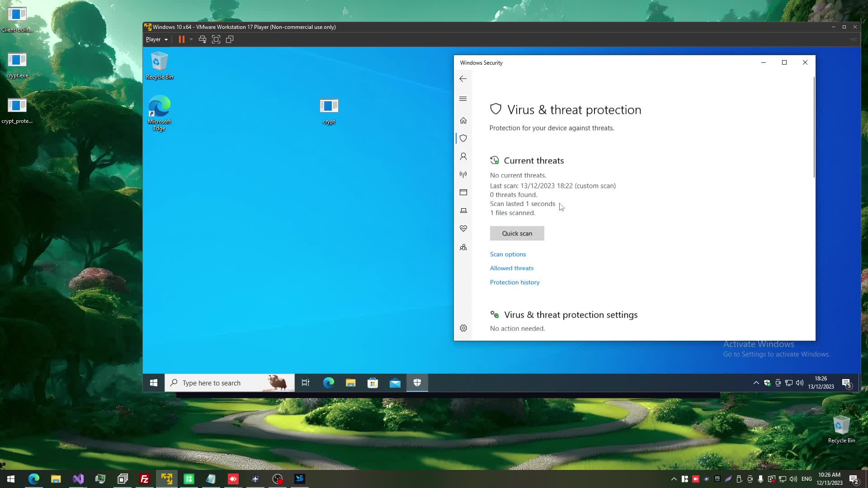Open the Protection history link
This screenshot has height=488, width=868.
[x=514, y=282]
